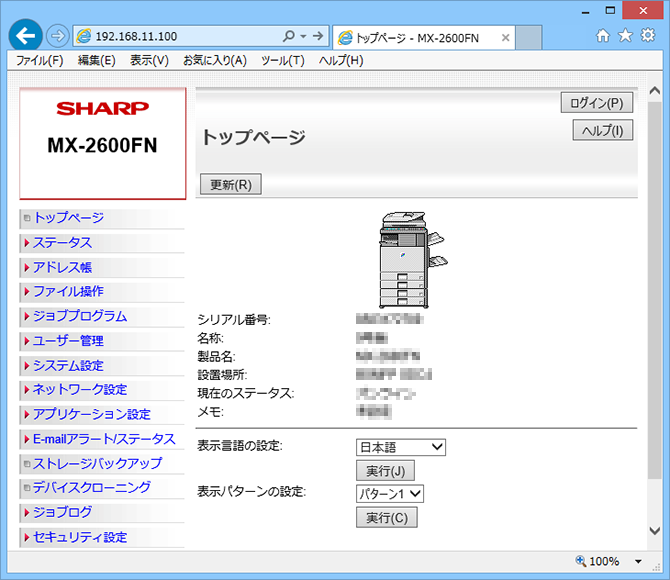Expand the ステータス sidebar item
Viewport: 670px width, 580px height.
coord(62,243)
